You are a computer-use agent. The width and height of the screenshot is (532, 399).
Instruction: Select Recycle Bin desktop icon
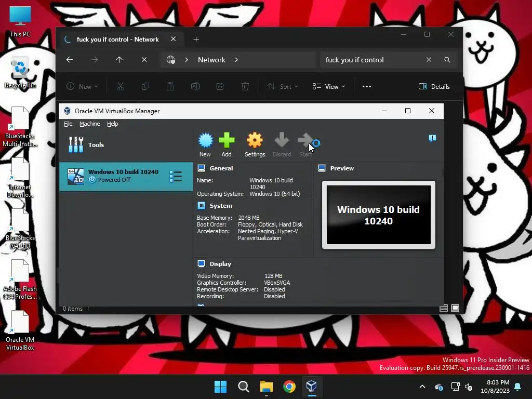(20, 72)
